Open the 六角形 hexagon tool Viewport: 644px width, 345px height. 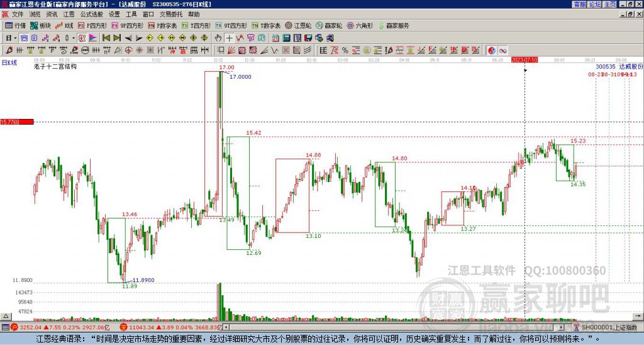tap(360, 25)
